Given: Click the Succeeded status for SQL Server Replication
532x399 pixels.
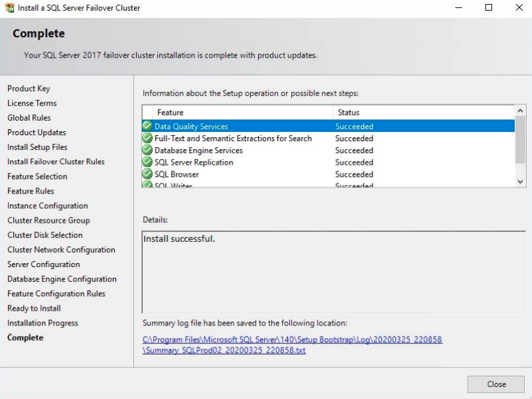Looking at the screenshot, I should (x=354, y=162).
